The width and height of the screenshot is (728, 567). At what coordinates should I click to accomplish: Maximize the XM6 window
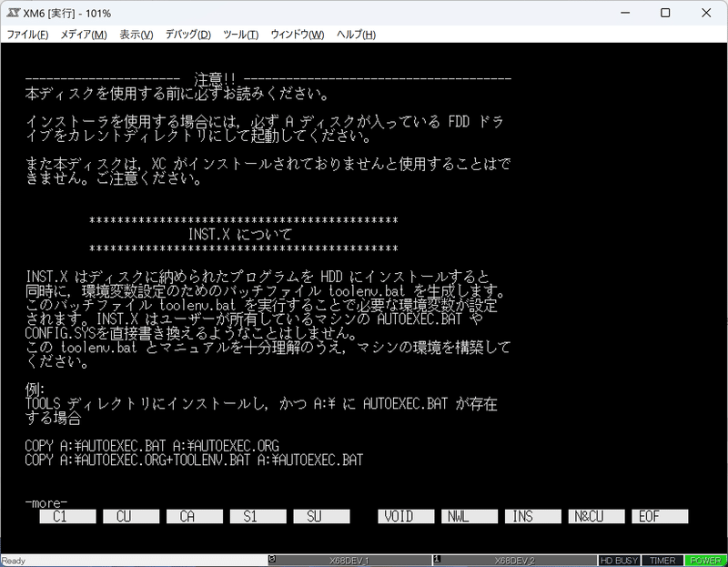[x=665, y=13]
